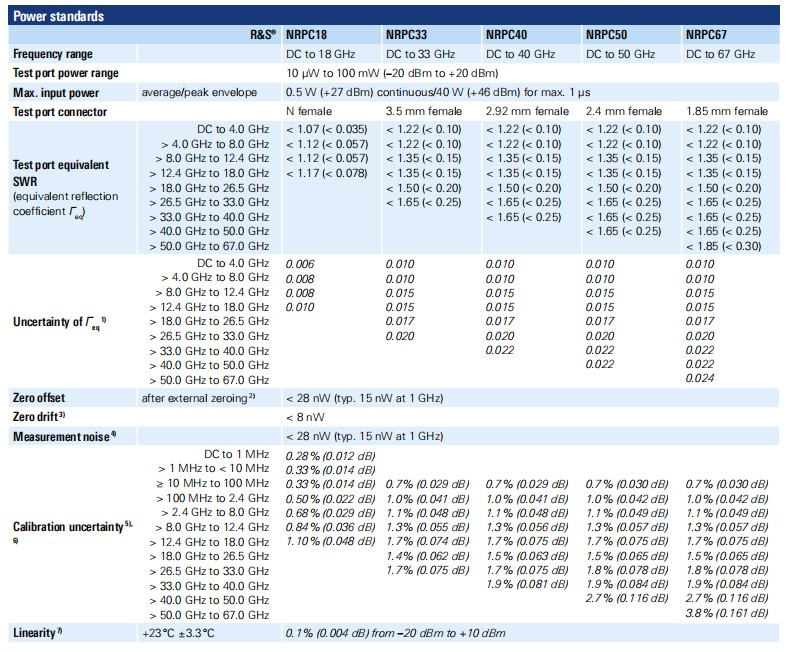Viewport: 789px width, 652px height.
Task: Click the "> 1 MHz to < 10 MHz" band label
Action: point(214,468)
